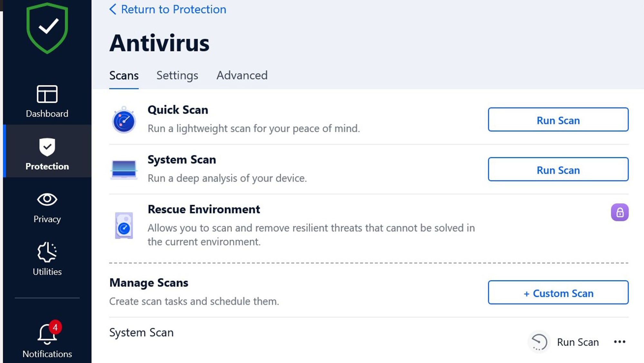Click the scheduled scan clock icon
This screenshot has width=644, height=363.
539,342
